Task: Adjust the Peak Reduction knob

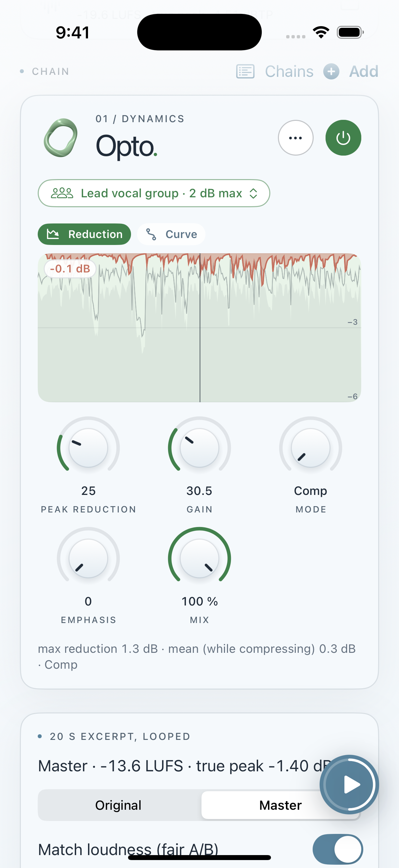Action: [x=88, y=448]
